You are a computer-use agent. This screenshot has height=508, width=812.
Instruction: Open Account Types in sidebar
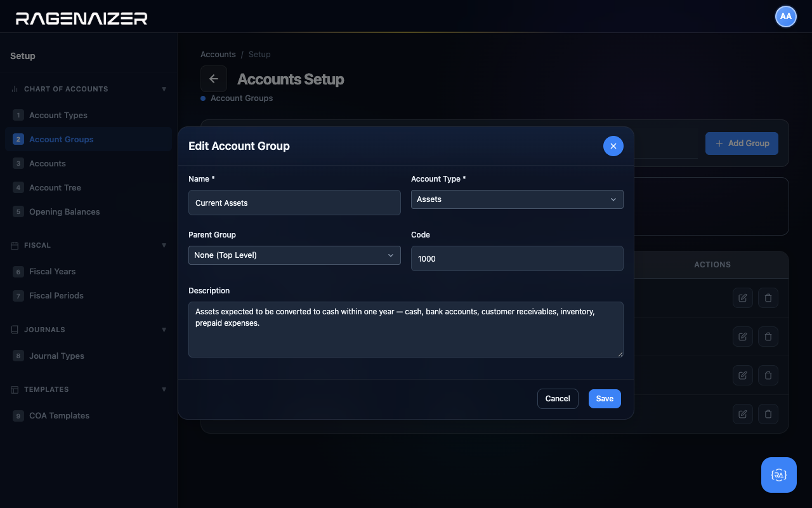pyautogui.click(x=88, y=115)
